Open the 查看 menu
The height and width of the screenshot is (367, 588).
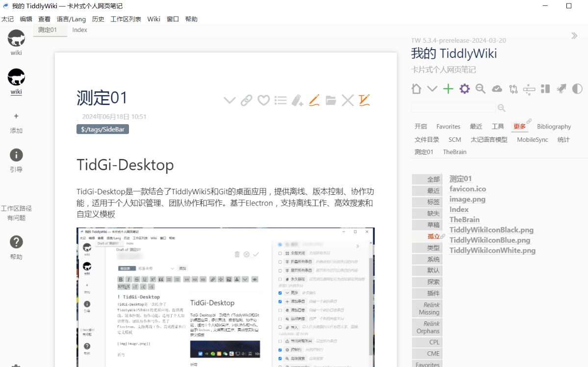[44, 19]
